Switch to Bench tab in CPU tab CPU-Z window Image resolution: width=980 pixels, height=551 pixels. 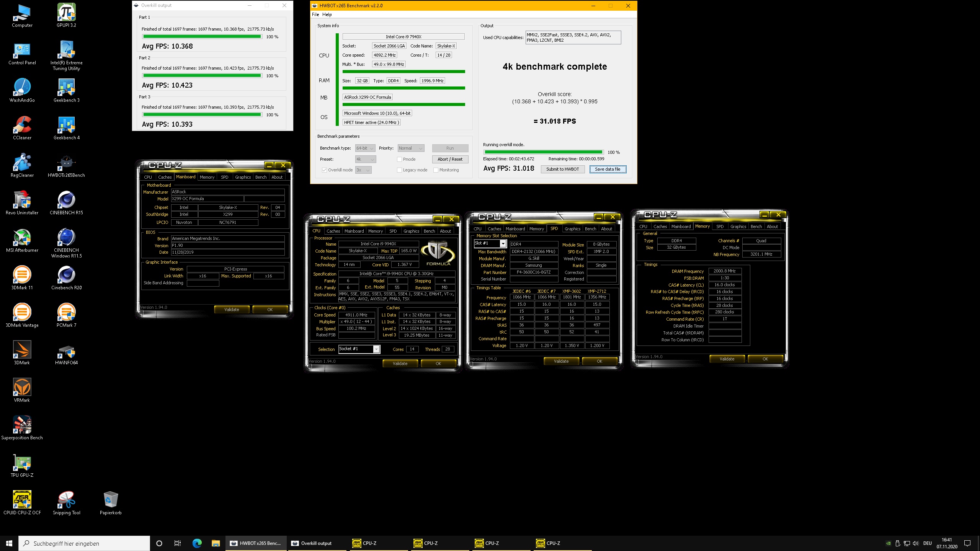[x=429, y=231]
